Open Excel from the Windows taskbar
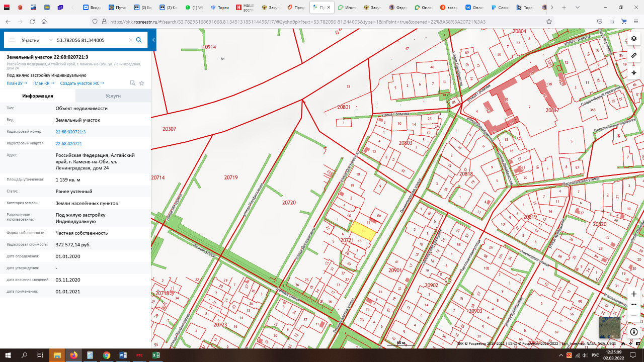Screen dimensions: 644x362 point(156,355)
